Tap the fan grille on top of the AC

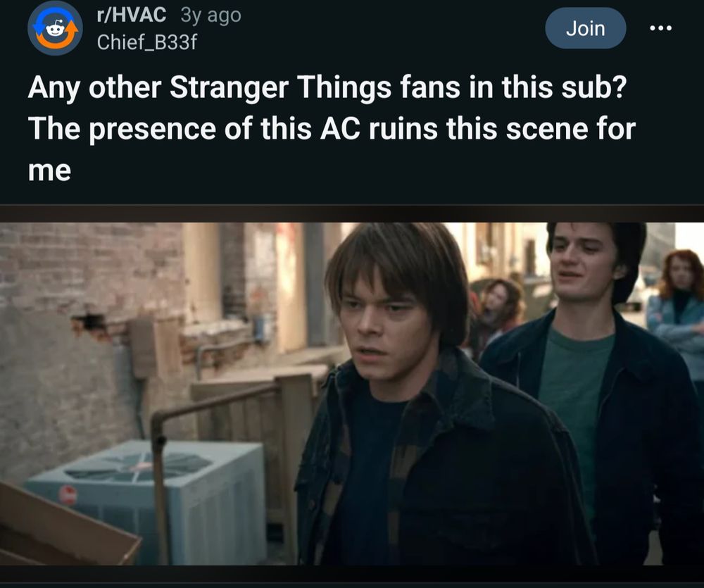[x=137, y=465]
